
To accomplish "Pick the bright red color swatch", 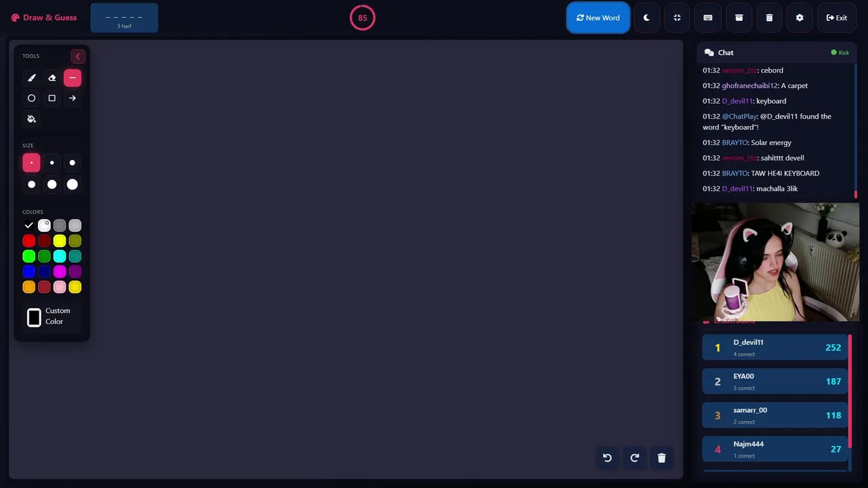I will click(x=28, y=241).
